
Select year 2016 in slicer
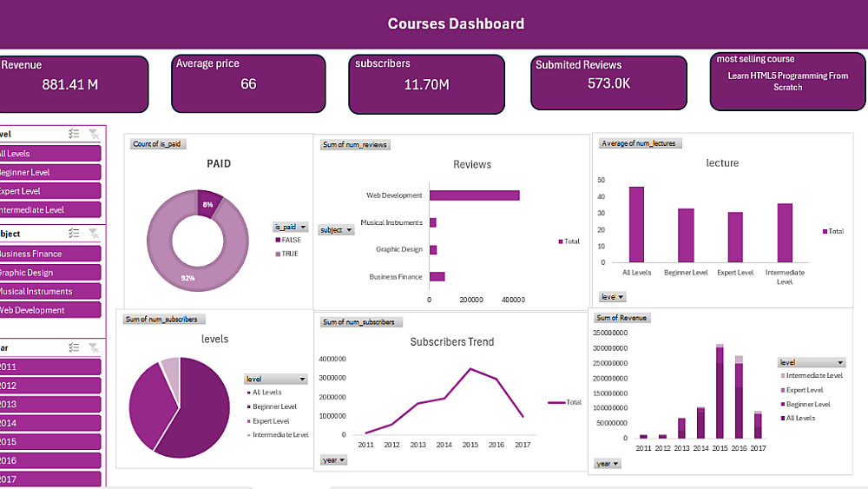[49, 460]
